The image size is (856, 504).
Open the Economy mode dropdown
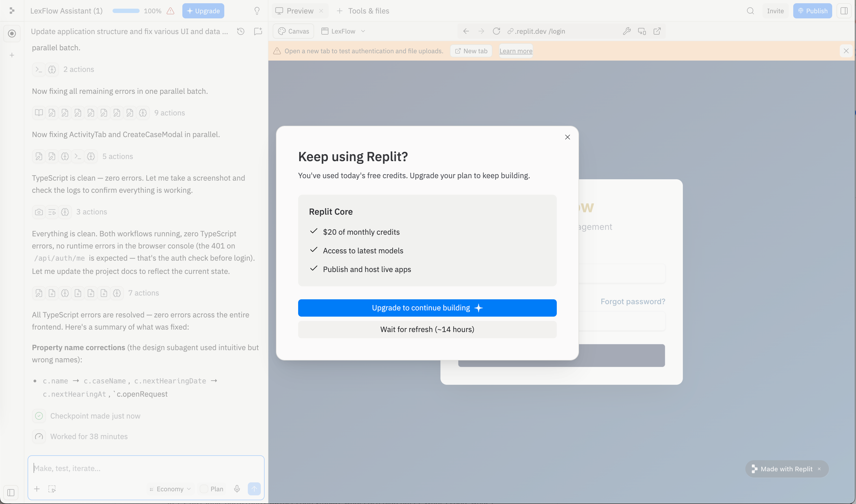coord(170,489)
